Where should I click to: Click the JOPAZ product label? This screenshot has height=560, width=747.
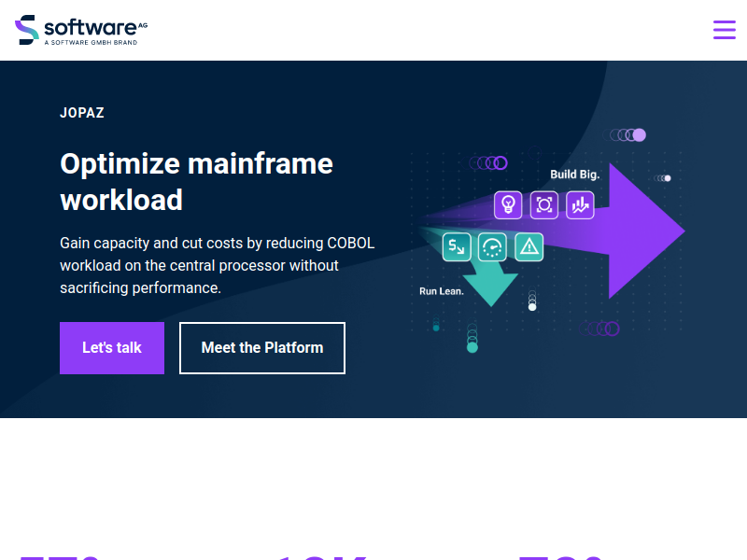click(x=82, y=113)
